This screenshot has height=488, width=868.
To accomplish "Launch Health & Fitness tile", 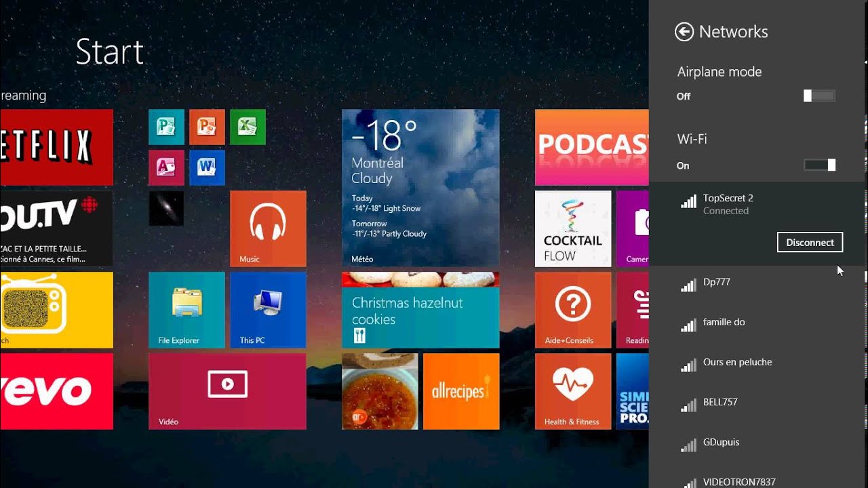I will (x=573, y=391).
